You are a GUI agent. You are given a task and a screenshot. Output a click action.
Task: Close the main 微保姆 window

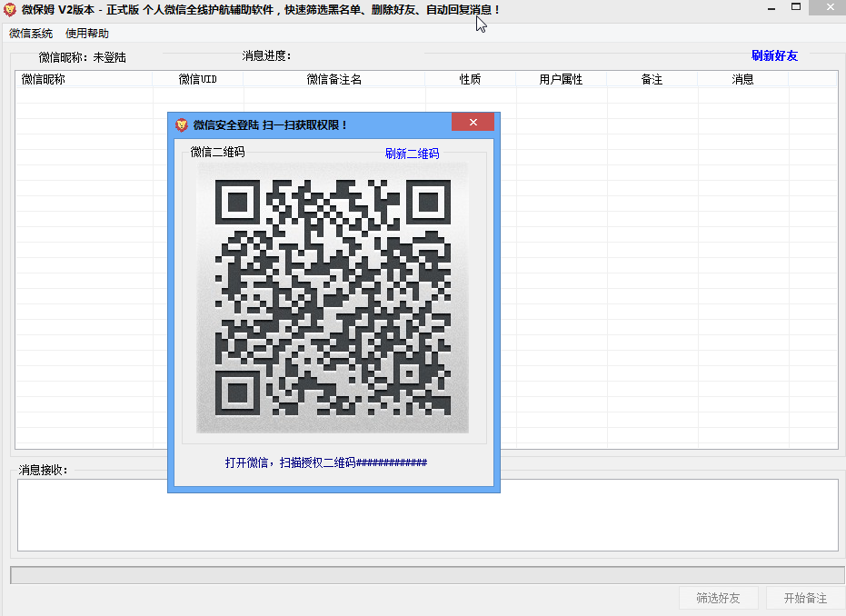pos(830,7)
